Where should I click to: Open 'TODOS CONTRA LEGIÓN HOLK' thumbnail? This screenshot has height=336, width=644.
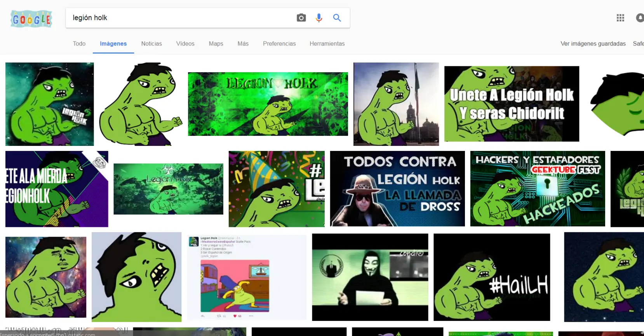click(x=397, y=189)
